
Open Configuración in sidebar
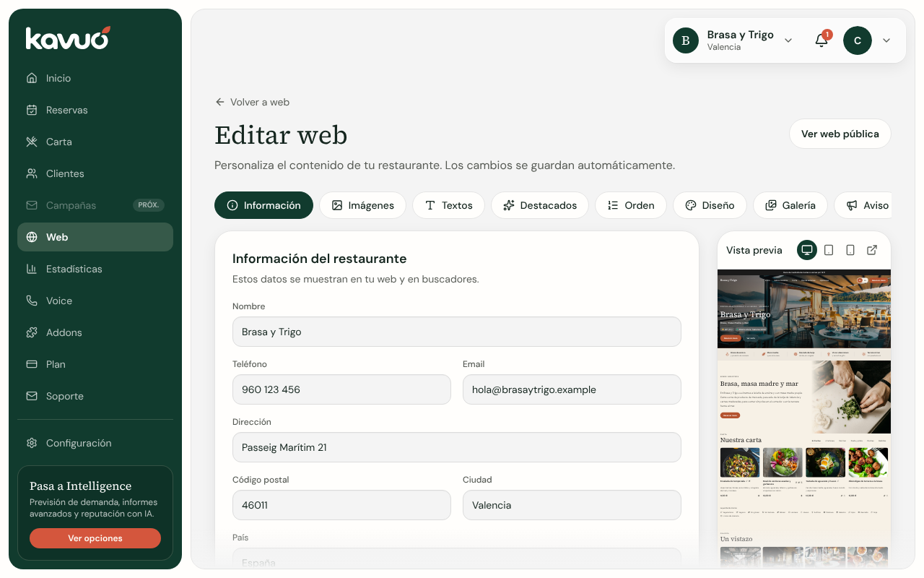coord(95,443)
